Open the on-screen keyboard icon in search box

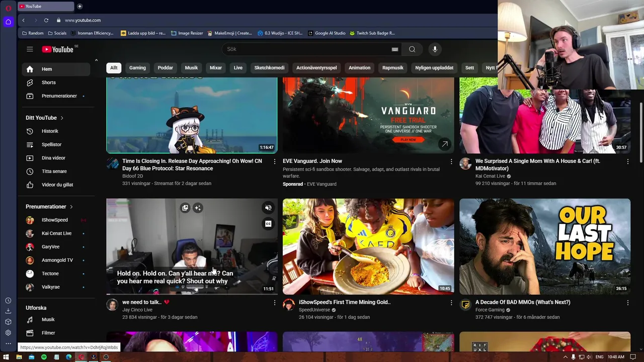(395, 49)
